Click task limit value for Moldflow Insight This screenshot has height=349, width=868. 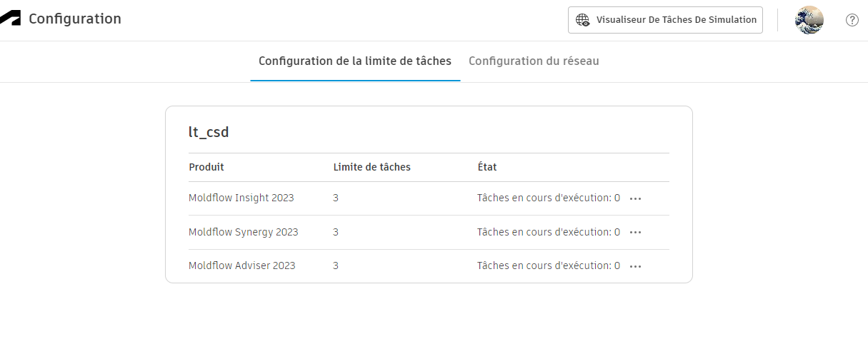(336, 198)
